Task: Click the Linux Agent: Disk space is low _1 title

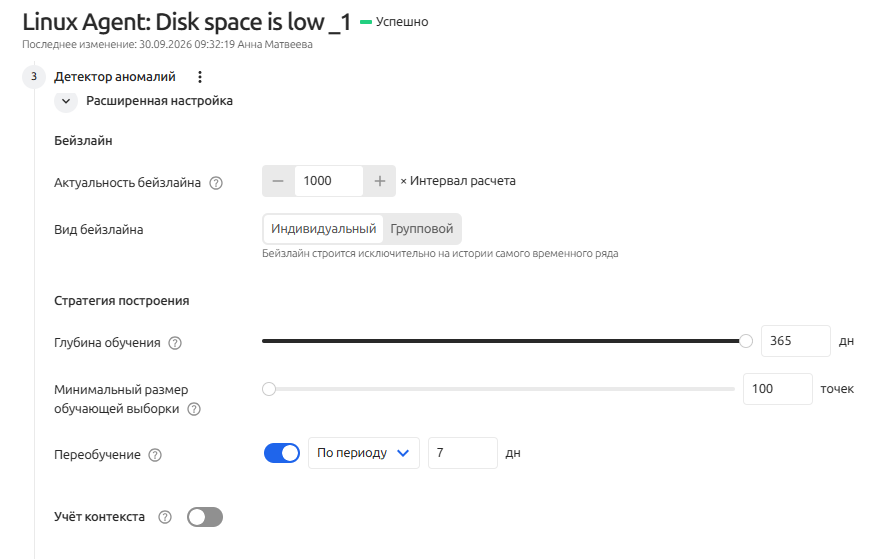Action: pos(187,22)
